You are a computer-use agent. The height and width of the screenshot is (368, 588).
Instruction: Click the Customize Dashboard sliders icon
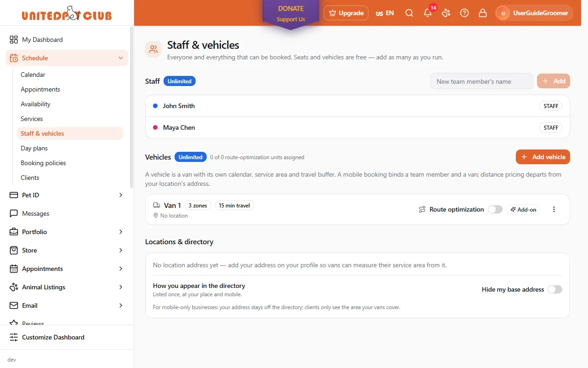click(x=14, y=337)
